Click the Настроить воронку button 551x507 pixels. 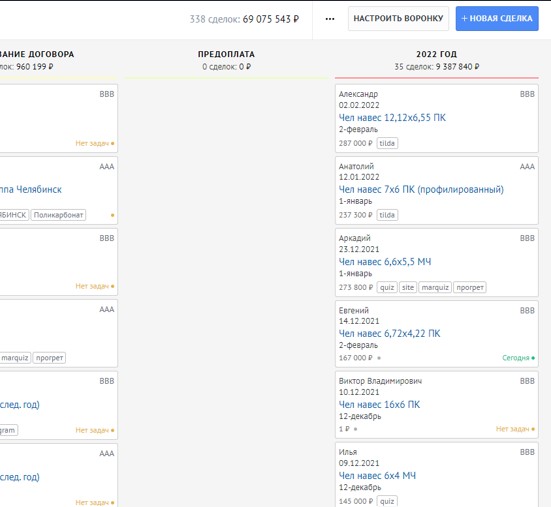(x=398, y=18)
